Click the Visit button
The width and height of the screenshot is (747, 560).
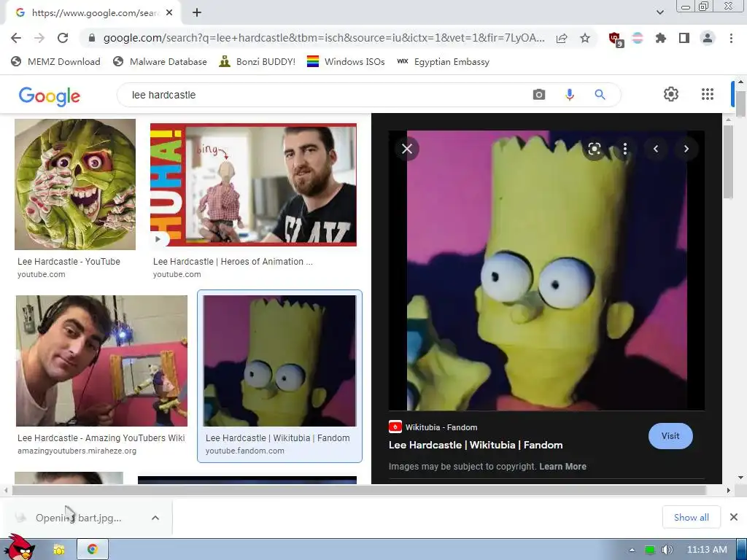[x=670, y=436]
